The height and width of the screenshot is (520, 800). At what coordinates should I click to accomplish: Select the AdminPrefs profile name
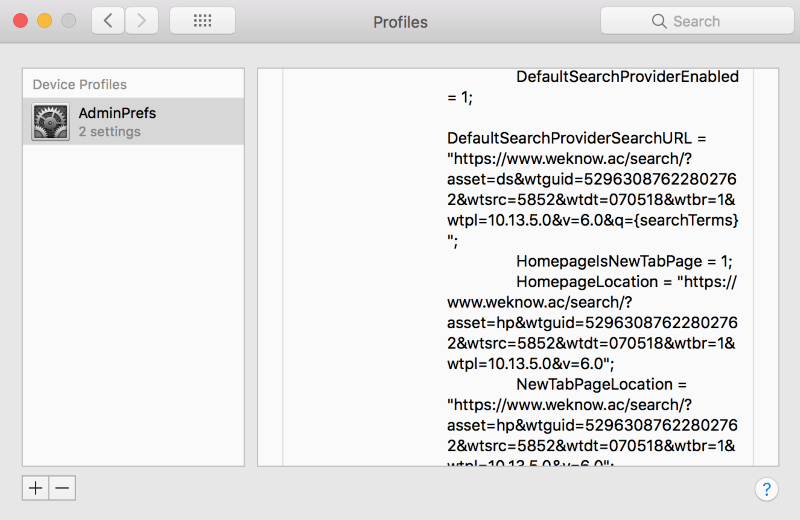(117, 113)
